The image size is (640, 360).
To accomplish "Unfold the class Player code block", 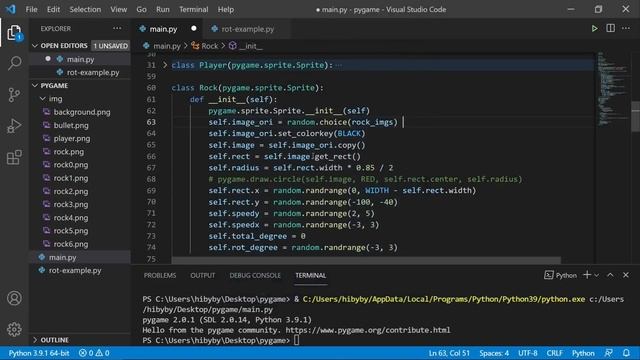I will pos(165,65).
